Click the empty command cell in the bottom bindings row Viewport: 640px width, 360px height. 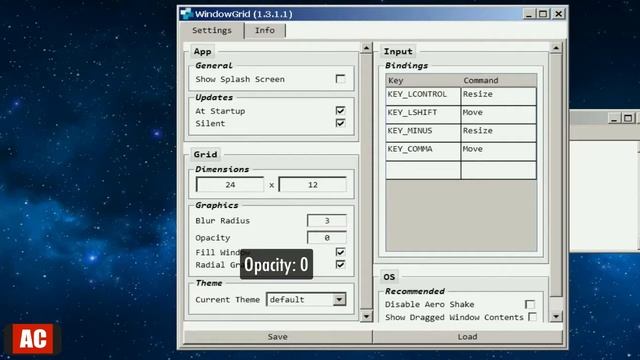tap(498, 170)
